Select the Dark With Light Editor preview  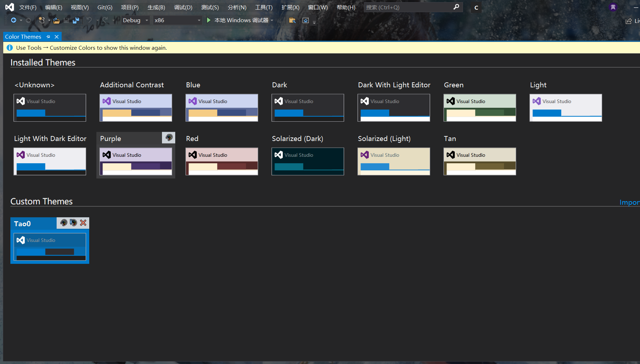point(394,108)
